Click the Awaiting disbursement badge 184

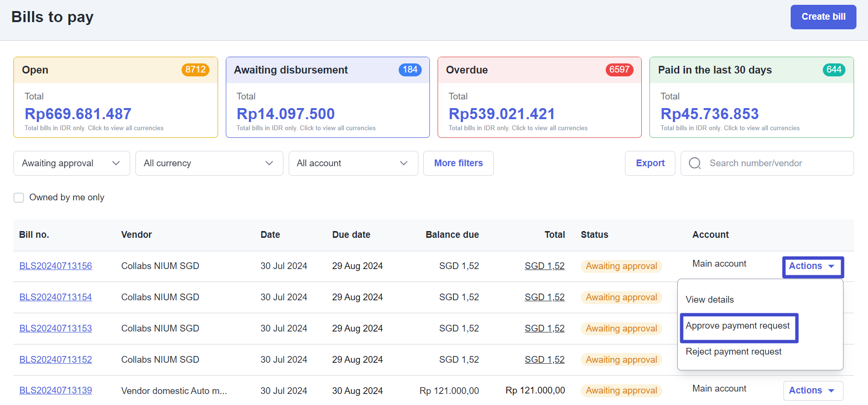[x=410, y=70]
